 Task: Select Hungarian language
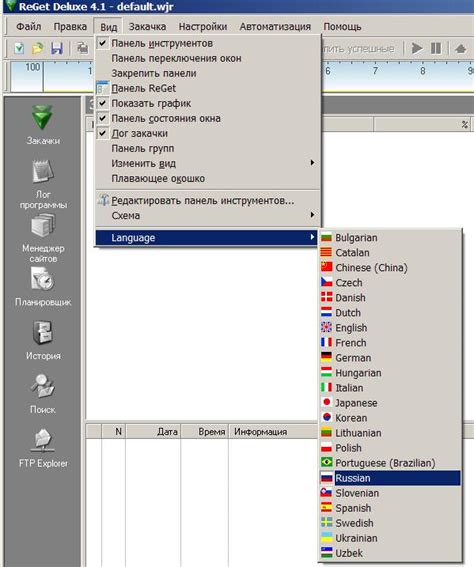pos(390,373)
